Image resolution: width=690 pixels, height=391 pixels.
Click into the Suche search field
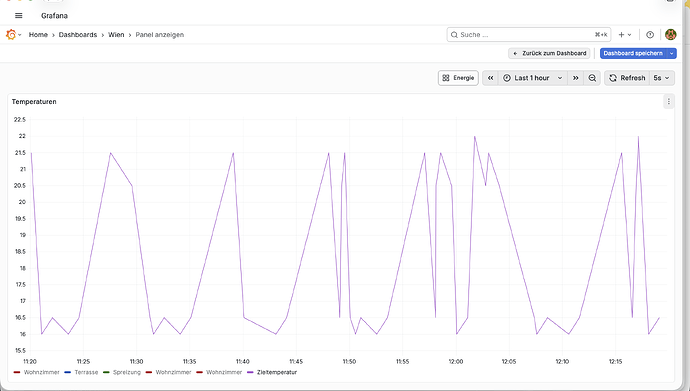(529, 35)
